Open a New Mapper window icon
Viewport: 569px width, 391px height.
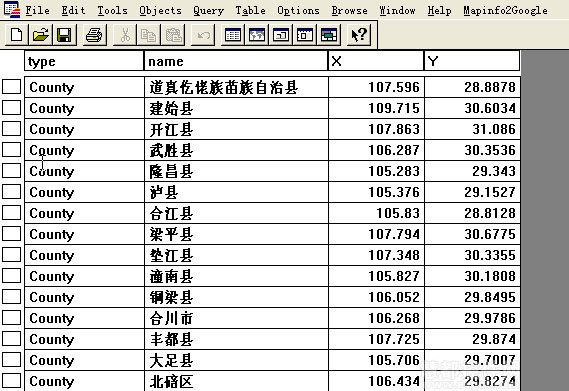pyautogui.click(x=257, y=35)
